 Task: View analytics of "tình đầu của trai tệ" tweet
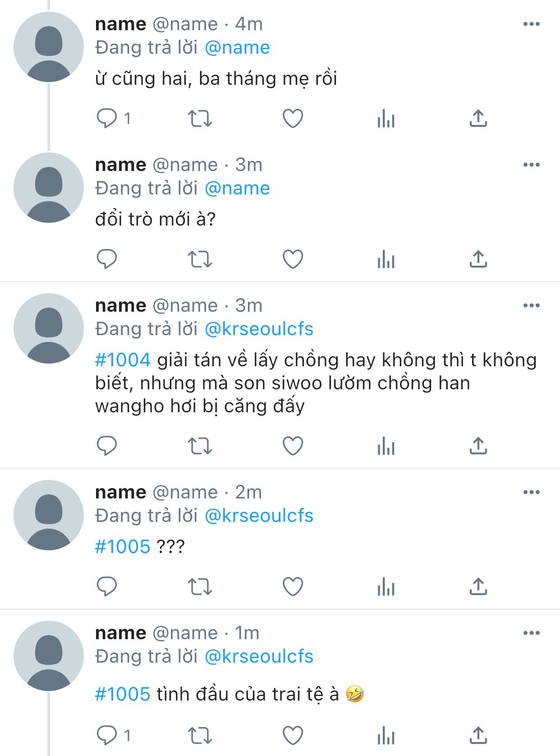point(386,736)
